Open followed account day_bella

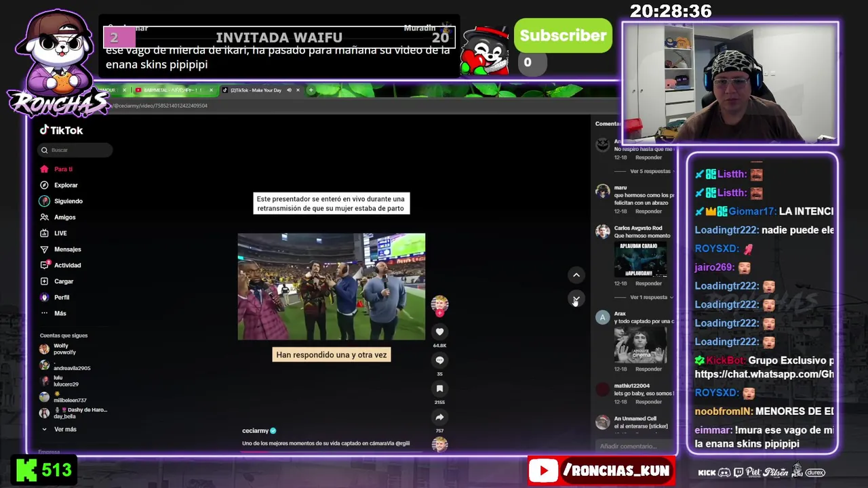pyautogui.click(x=73, y=413)
